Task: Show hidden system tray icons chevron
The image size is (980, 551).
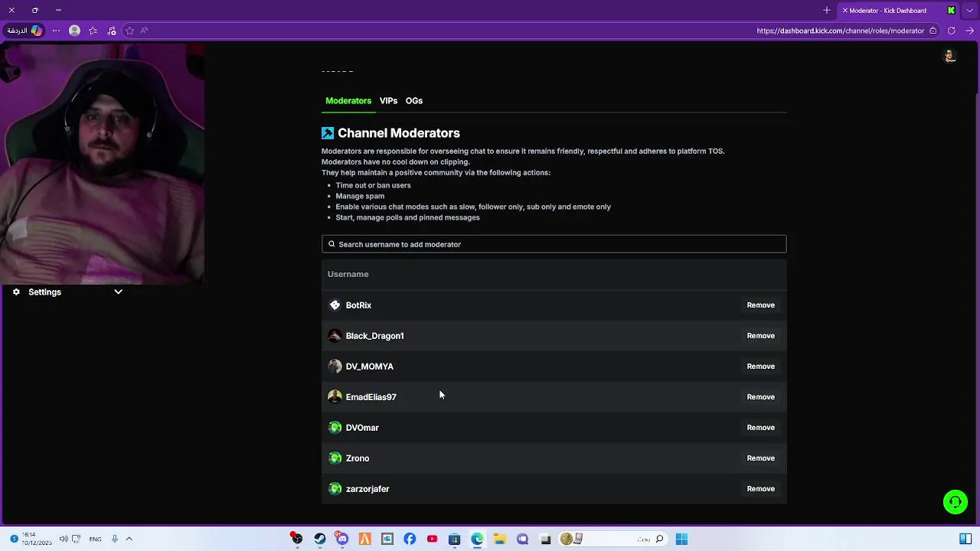Action: click(129, 539)
